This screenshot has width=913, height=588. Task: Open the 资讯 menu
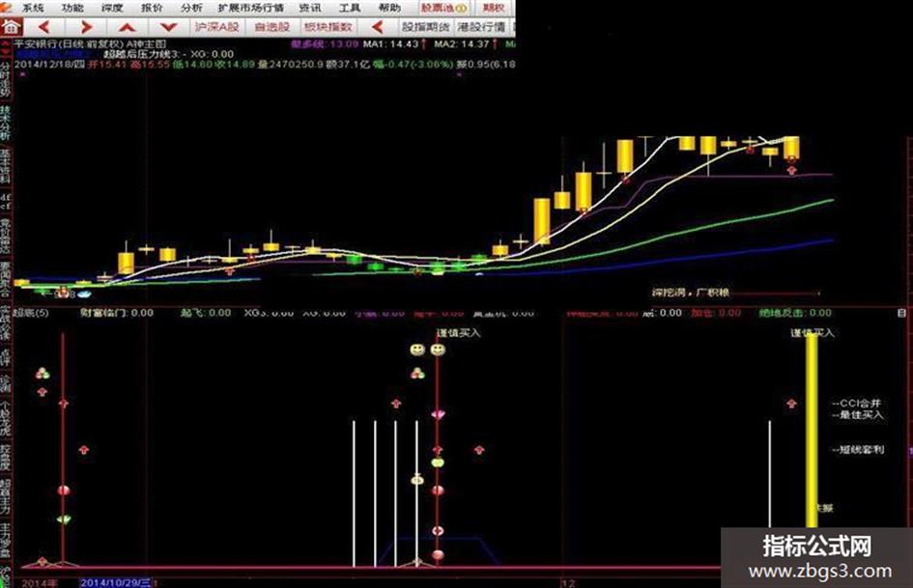pyautogui.click(x=310, y=8)
